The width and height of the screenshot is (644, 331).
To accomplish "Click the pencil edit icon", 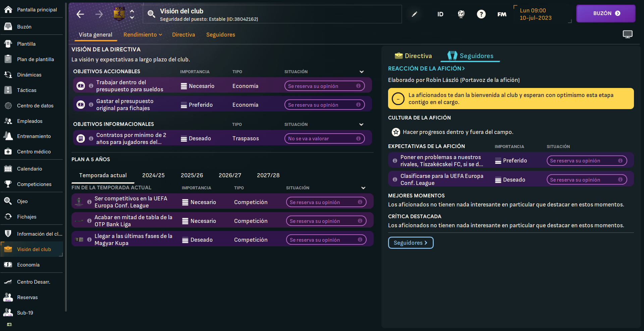I will coord(415,14).
